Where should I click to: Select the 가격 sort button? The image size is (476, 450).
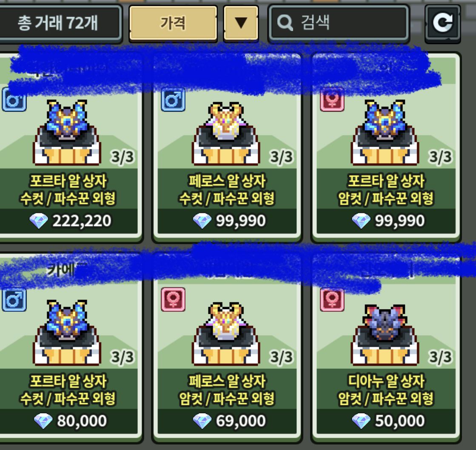[x=173, y=23]
